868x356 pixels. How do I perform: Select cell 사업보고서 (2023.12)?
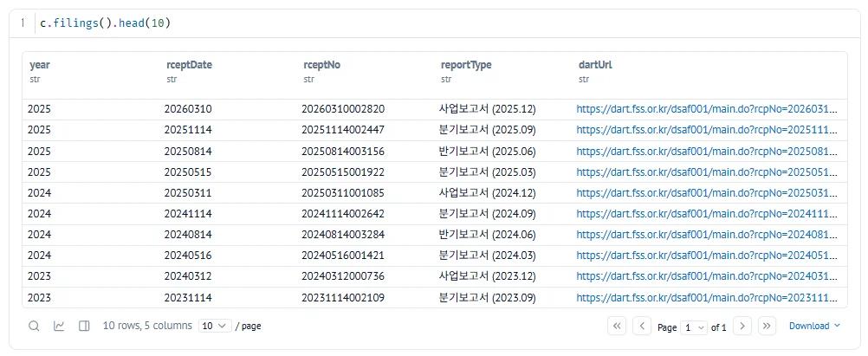pos(487,276)
